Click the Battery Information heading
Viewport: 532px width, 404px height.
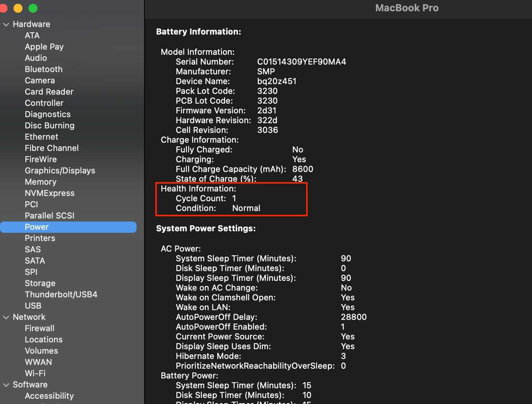point(198,32)
